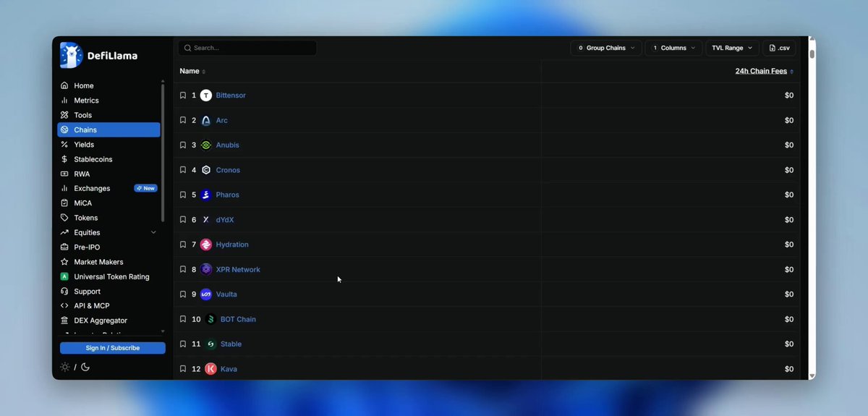Open the XPR Network chain link

click(x=238, y=269)
